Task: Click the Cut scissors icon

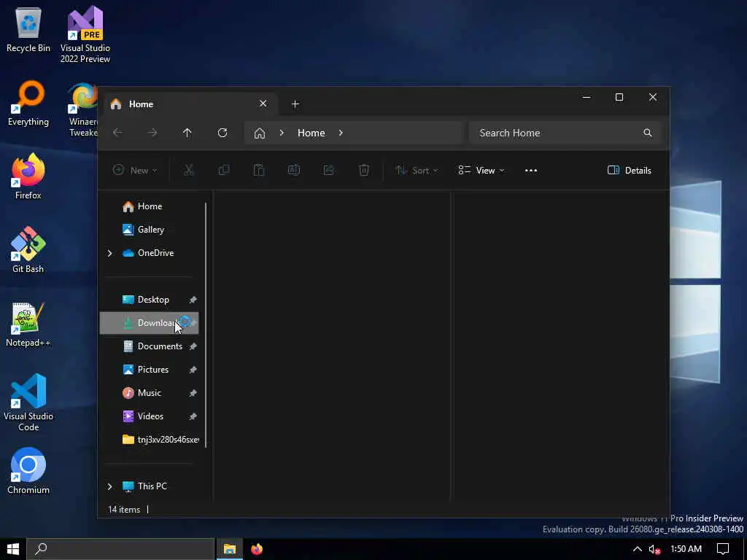Action: [189, 170]
